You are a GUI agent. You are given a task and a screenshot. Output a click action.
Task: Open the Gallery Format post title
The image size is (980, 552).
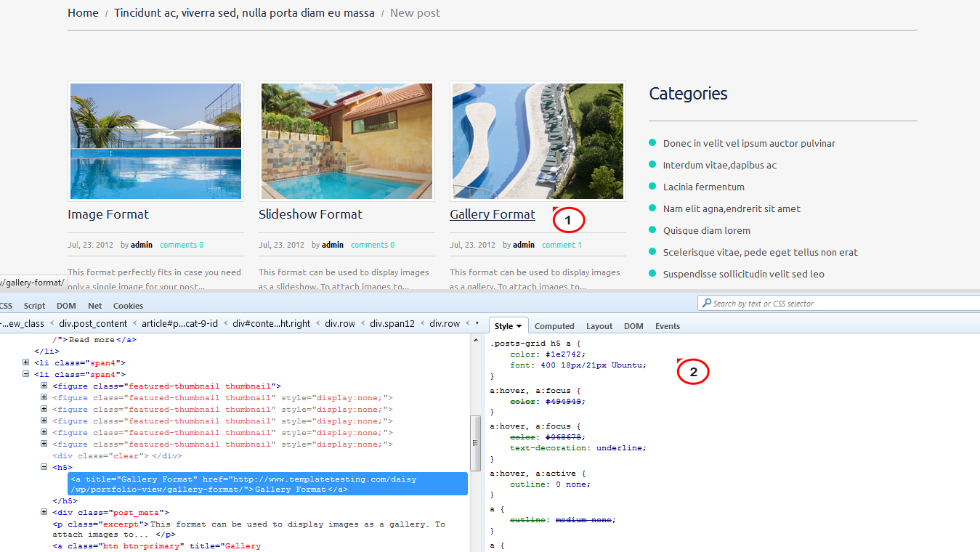click(493, 214)
